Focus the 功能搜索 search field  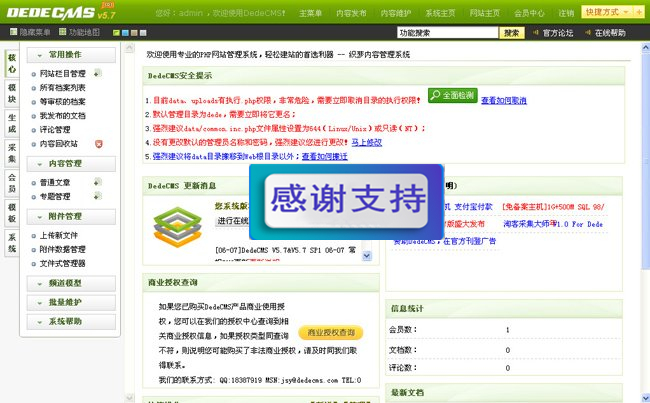coord(447,33)
